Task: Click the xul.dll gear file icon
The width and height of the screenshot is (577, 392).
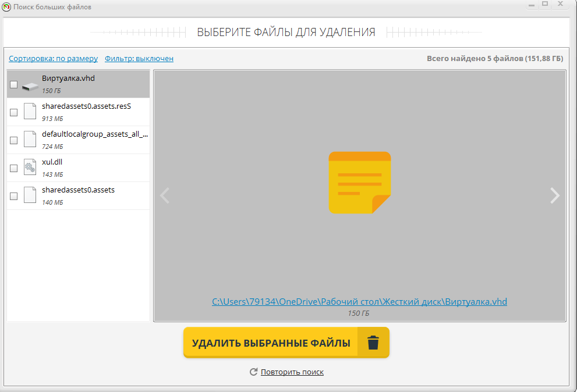Action: [30, 167]
